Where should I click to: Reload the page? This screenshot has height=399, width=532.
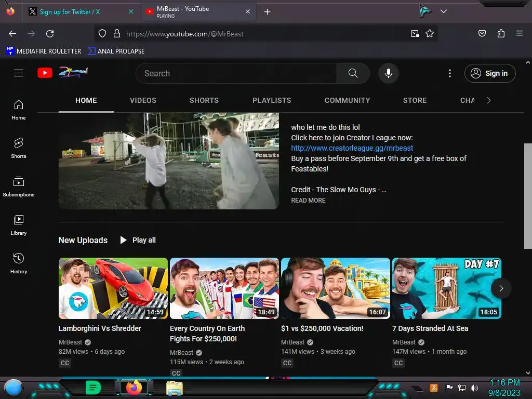click(x=50, y=34)
